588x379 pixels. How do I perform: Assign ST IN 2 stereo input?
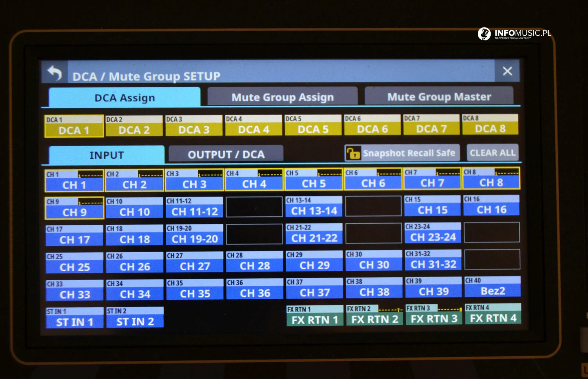pos(135,318)
